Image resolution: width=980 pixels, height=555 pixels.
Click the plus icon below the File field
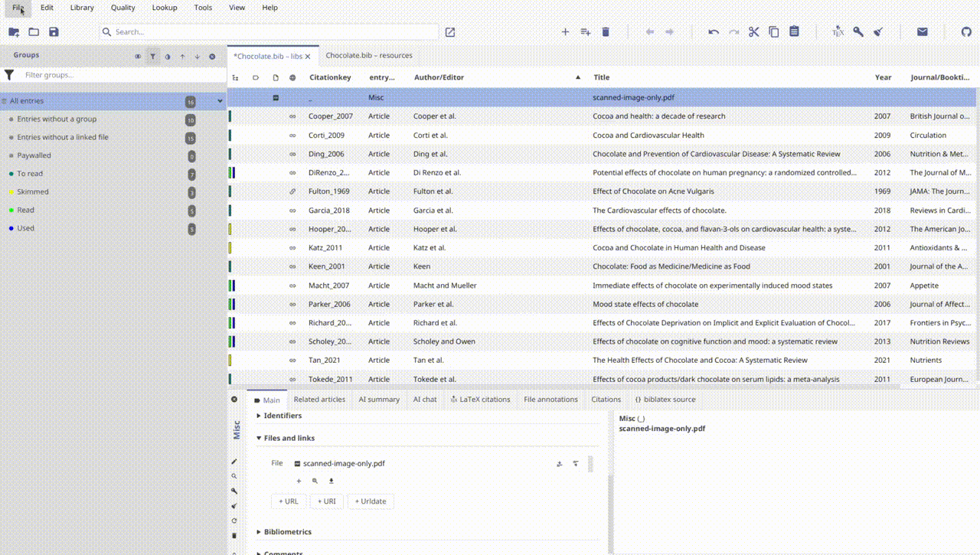point(299,481)
